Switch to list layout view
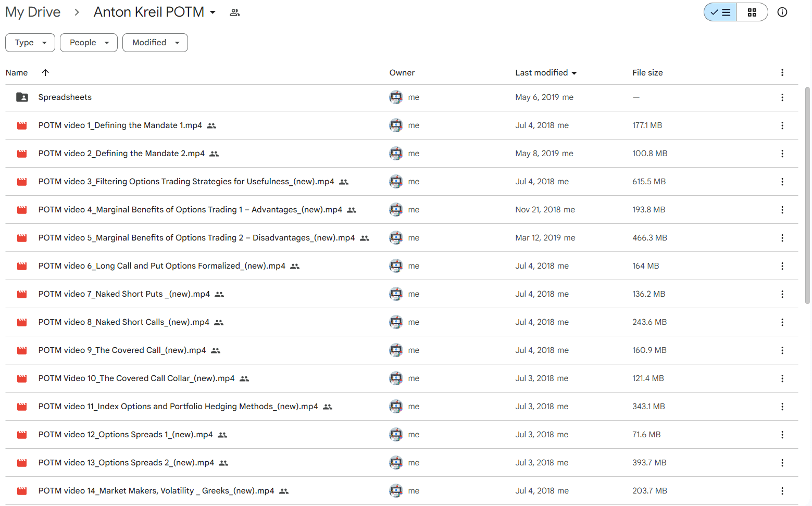 coord(720,12)
